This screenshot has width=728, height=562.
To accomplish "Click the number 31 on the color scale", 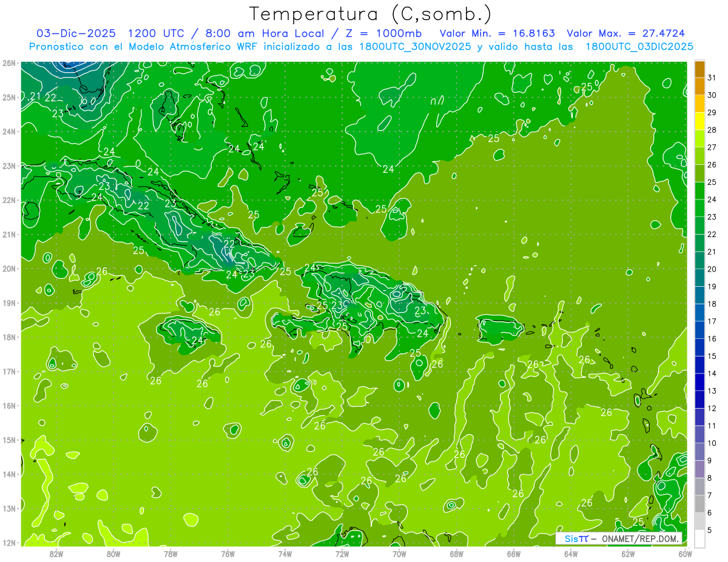I will coord(712,78).
